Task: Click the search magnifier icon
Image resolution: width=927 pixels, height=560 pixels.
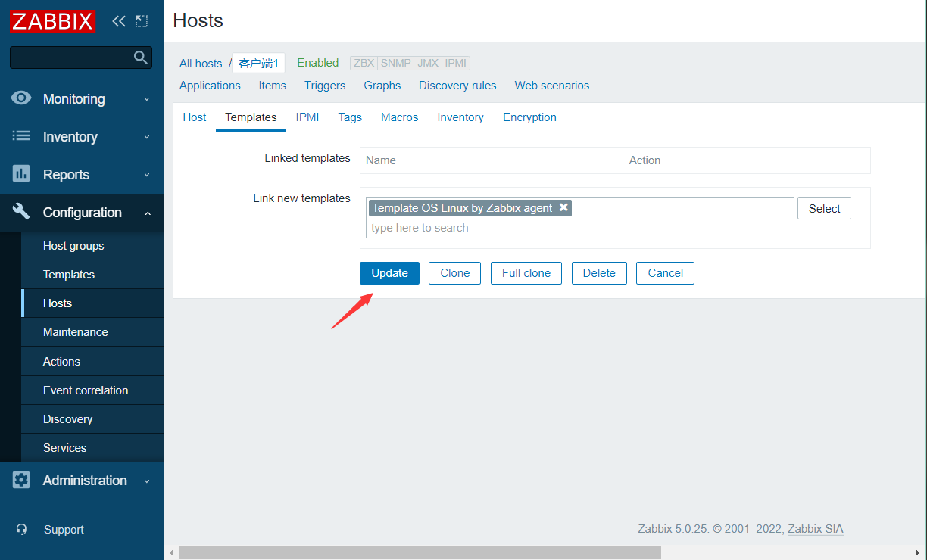Action: click(x=140, y=58)
